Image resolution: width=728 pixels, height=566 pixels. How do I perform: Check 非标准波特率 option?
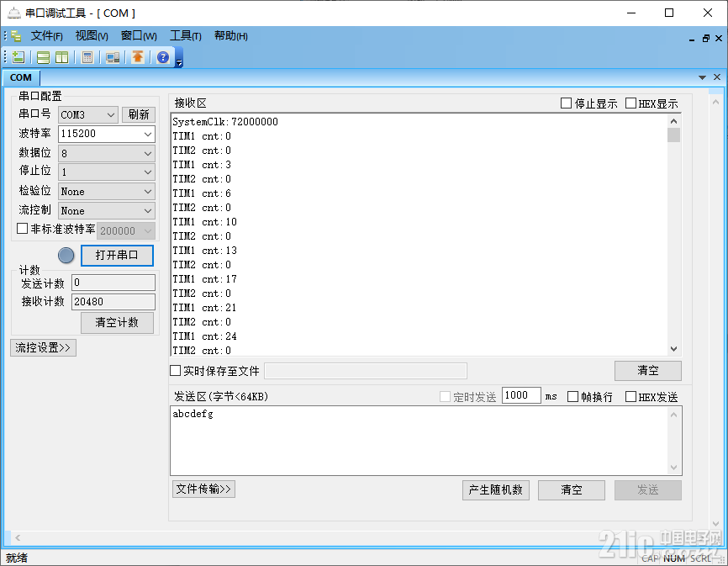22,229
